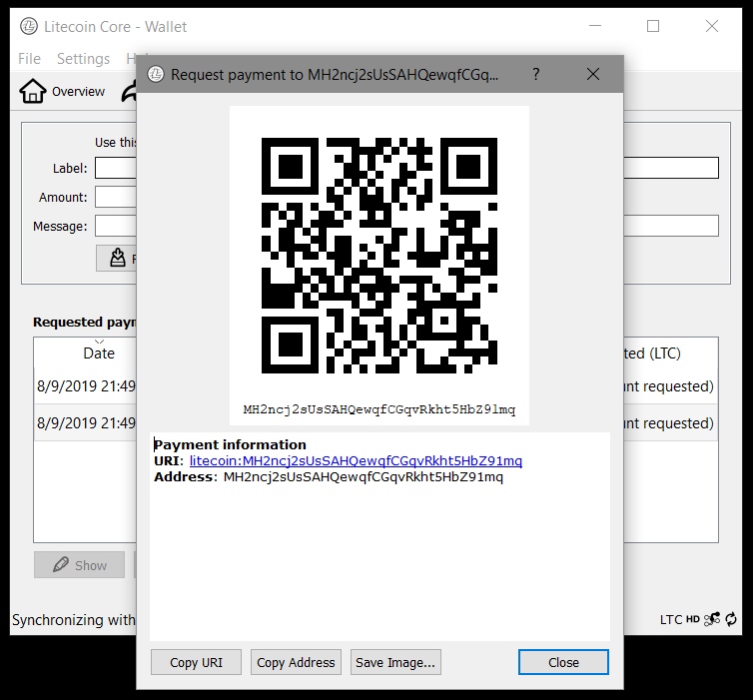Save the QR code with Save Image
The width and height of the screenshot is (753, 700).
[395, 662]
